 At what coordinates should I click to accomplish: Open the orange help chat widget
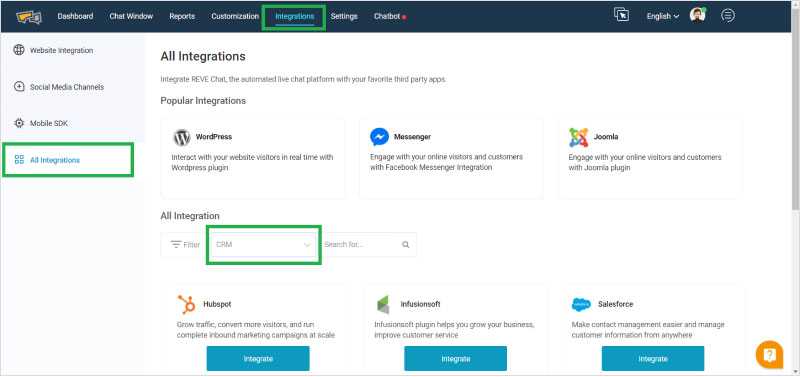(769, 354)
